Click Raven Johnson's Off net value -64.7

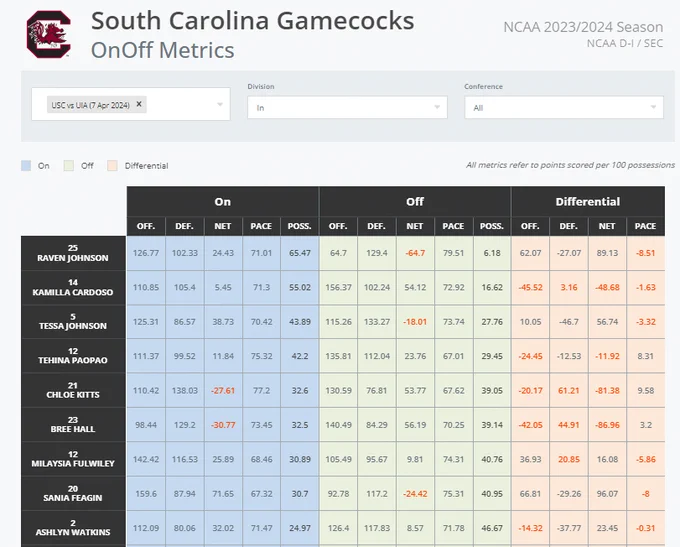click(x=415, y=253)
